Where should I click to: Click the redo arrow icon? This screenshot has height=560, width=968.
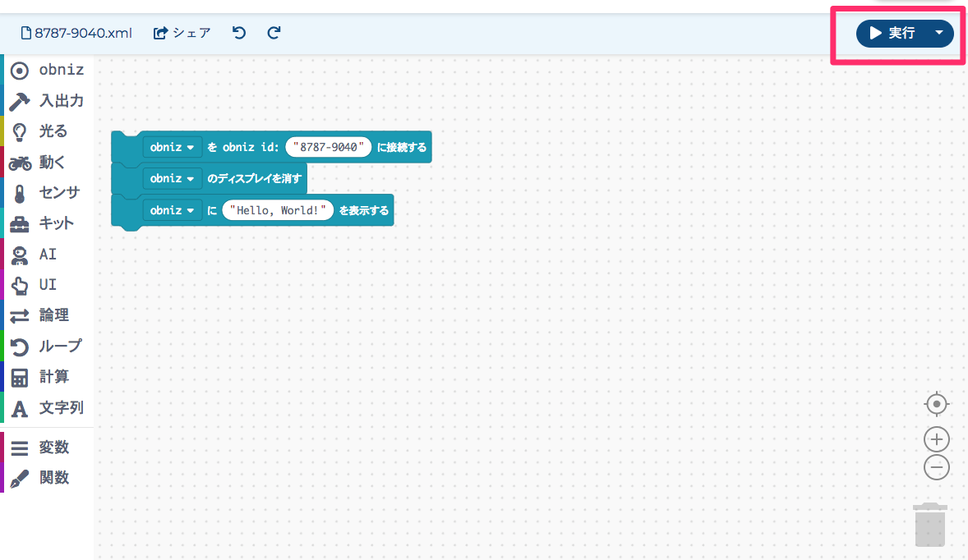(274, 33)
